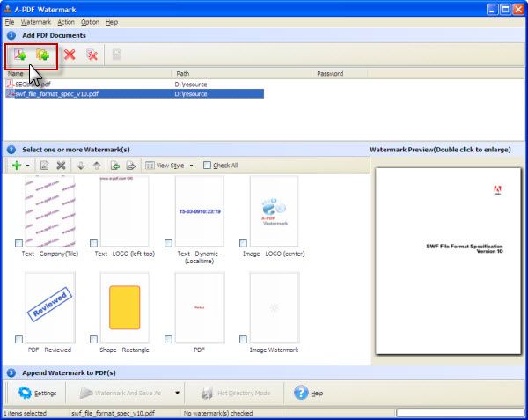Click the View Style button

[165, 166]
